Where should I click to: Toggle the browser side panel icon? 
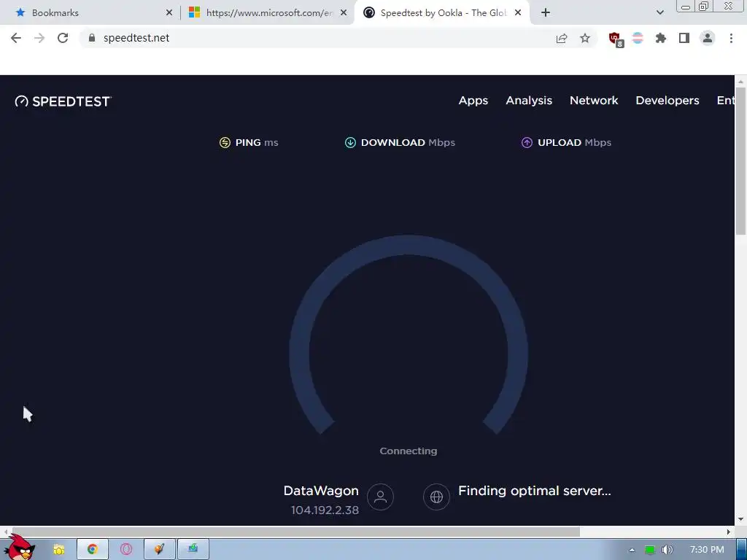click(x=684, y=38)
